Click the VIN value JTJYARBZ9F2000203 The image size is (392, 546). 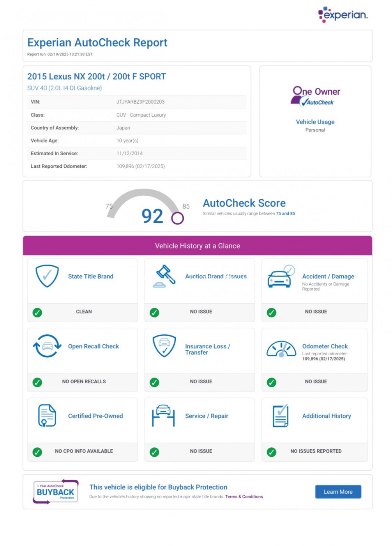click(x=140, y=102)
